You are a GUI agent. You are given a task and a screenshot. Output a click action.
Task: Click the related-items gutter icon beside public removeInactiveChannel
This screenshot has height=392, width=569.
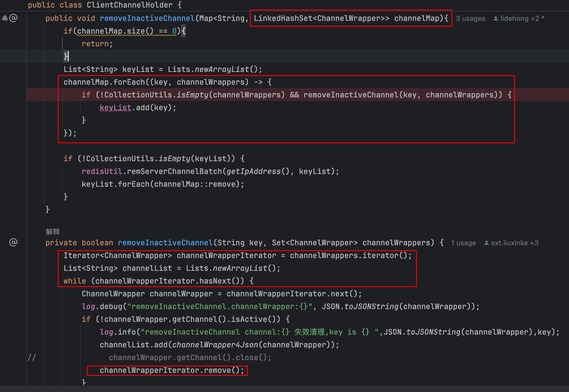(x=5, y=18)
